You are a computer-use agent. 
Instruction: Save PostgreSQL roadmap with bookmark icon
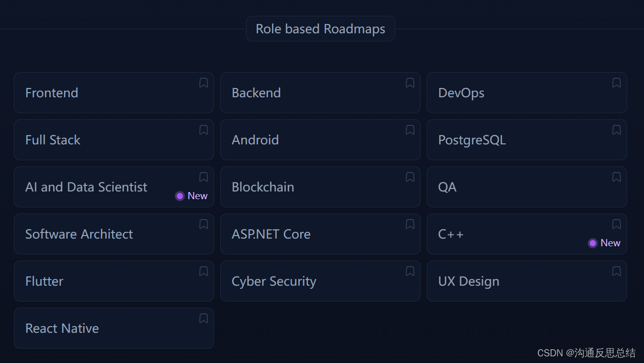click(x=616, y=130)
